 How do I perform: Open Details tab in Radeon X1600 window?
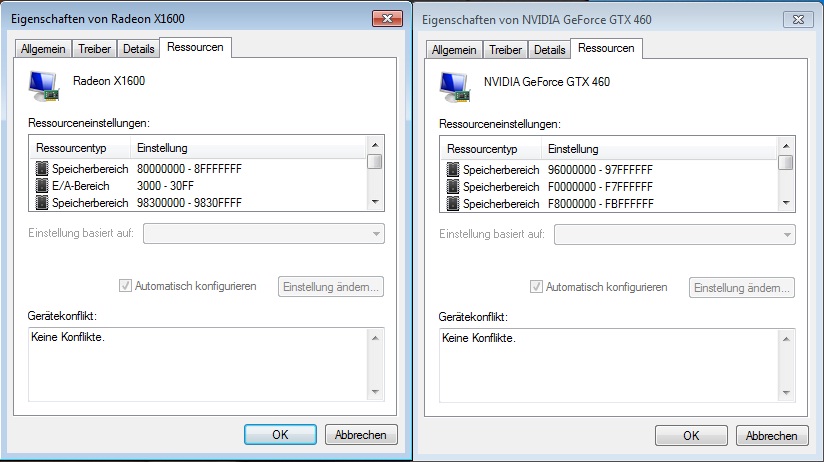tap(138, 49)
